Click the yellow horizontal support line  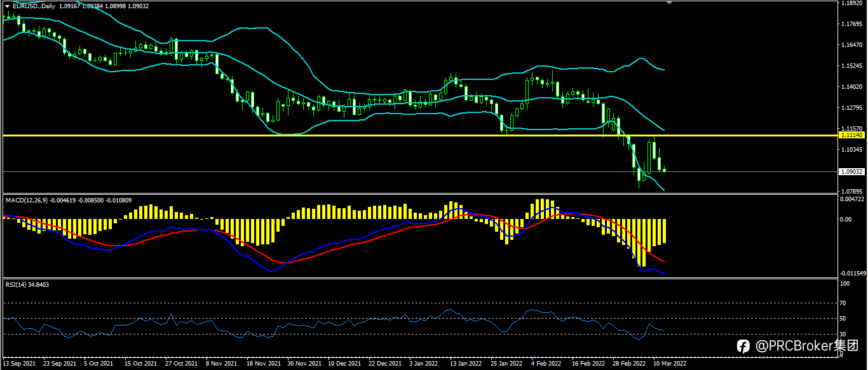419,135
